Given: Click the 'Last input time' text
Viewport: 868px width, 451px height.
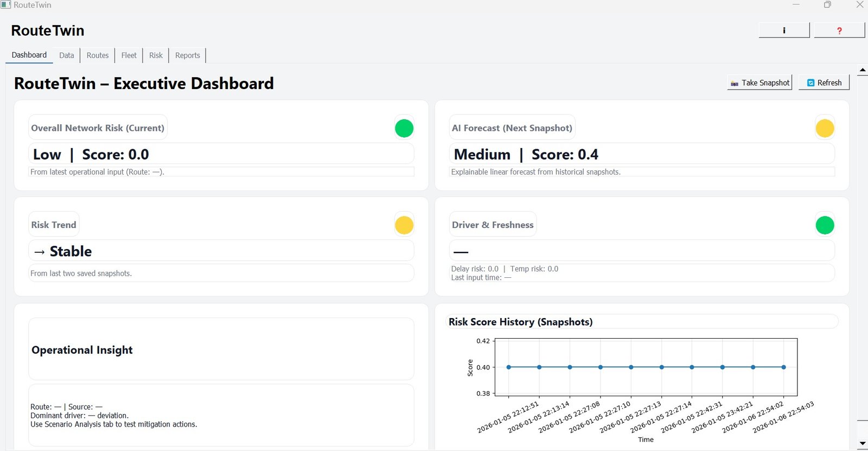Looking at the screenshot, I should click(x=481, y=277).
